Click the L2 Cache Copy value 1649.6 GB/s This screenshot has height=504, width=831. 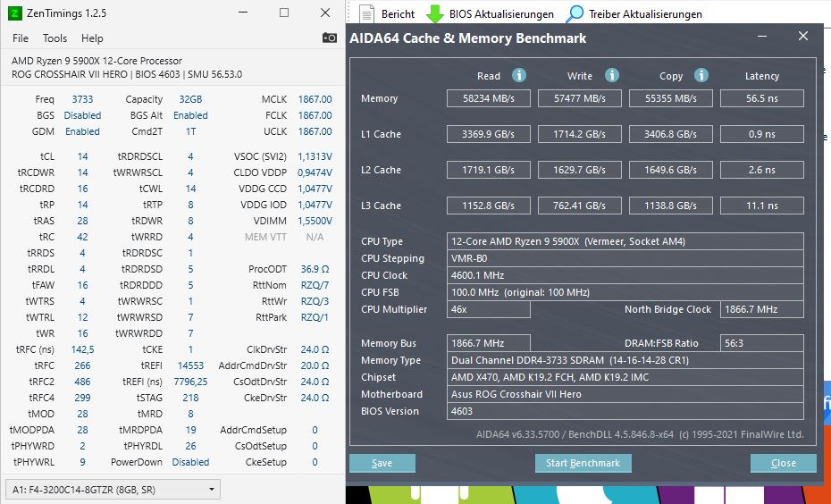pos(671,170)
